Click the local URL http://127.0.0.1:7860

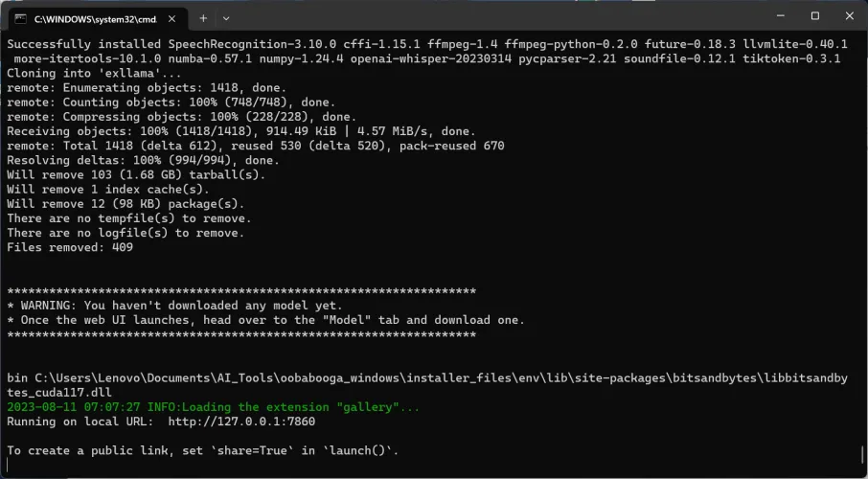tap(241, 422)
